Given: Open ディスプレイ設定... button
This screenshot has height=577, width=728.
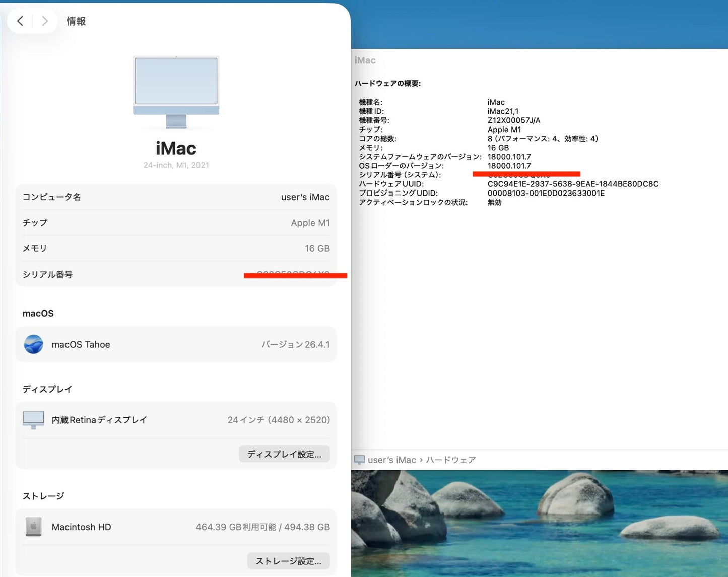Looking at the screenshot, I should click(284, 454).
